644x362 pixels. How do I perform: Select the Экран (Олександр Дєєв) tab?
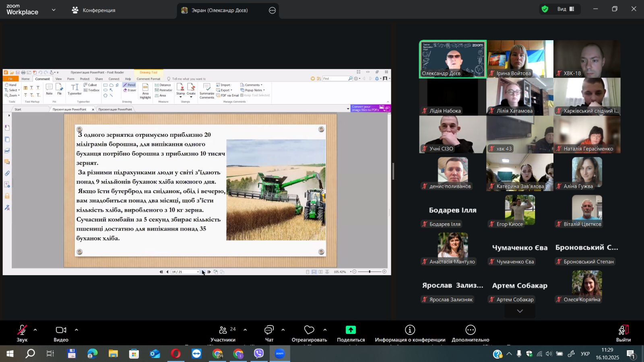(x=219, y=10)
